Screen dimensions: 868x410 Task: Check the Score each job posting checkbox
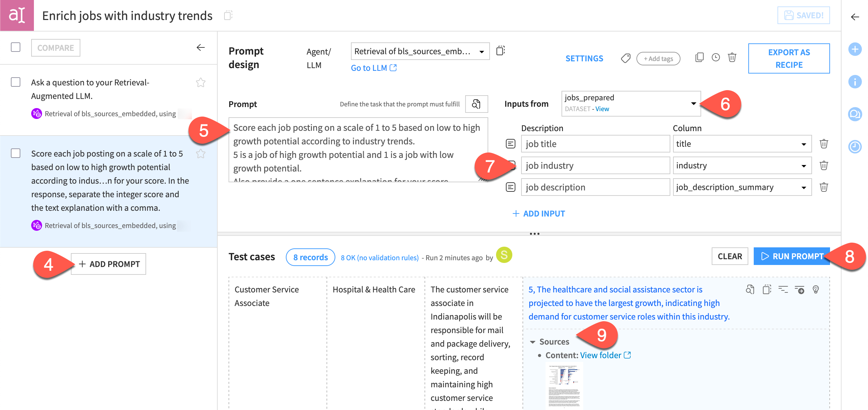(16, 153)
